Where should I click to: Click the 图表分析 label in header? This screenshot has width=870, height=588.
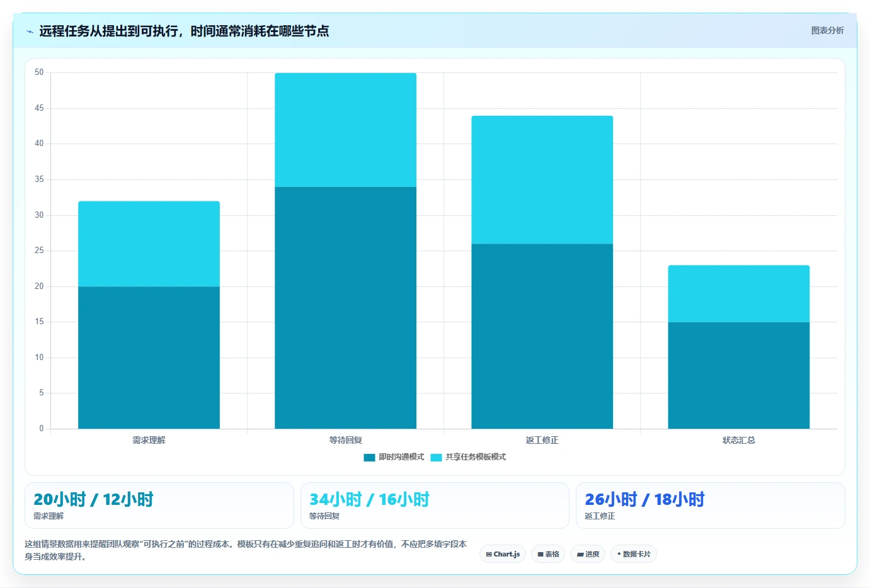827,30
